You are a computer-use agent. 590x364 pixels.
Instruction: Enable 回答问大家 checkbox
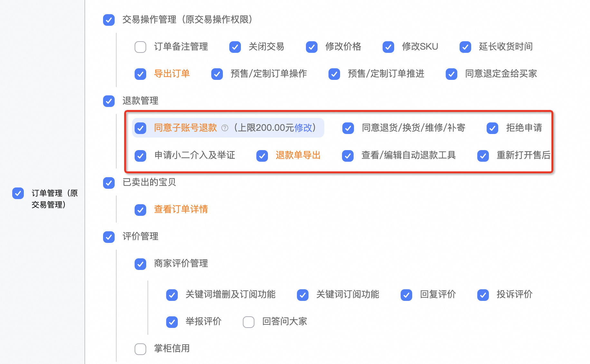click(249, 322)
